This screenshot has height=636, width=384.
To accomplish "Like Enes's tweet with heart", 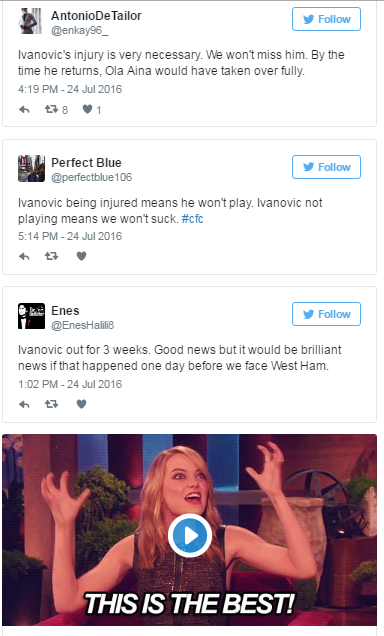I will tap(82, 404).
